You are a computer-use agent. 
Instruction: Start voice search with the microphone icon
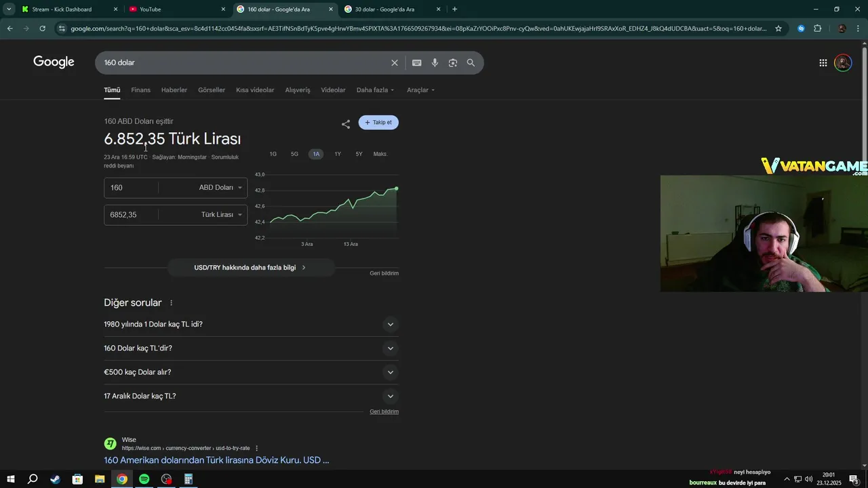(435, 62)
